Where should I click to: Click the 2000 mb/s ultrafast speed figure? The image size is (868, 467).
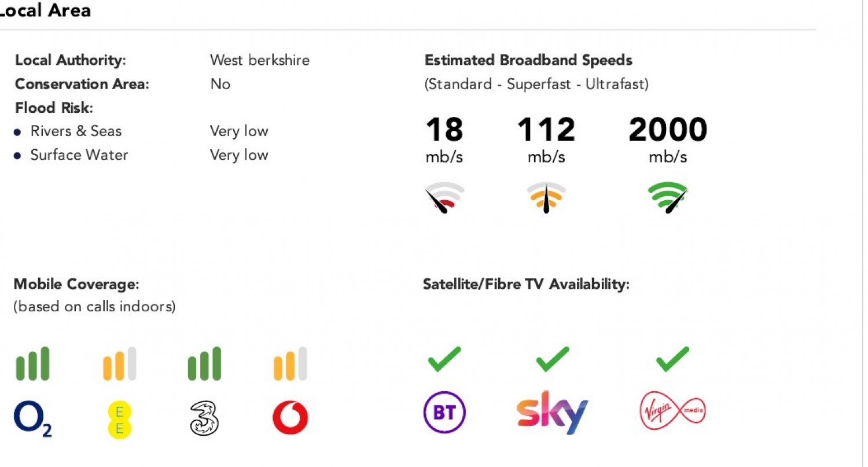(x=667, y=130)
